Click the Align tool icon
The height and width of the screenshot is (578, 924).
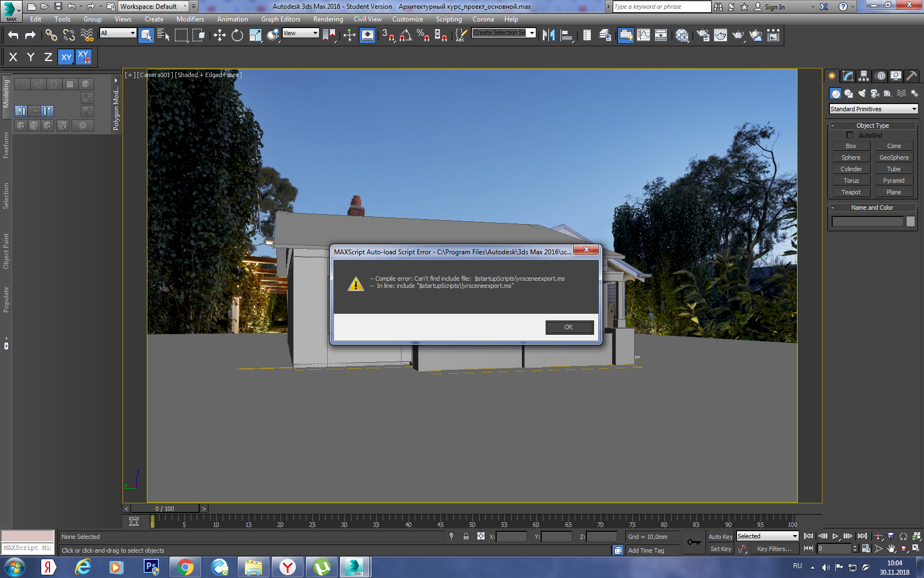click(566, 35)
